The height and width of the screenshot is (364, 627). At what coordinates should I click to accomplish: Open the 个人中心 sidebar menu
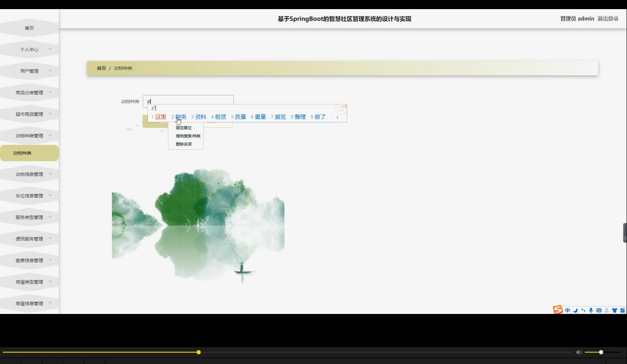pos(29,50)
